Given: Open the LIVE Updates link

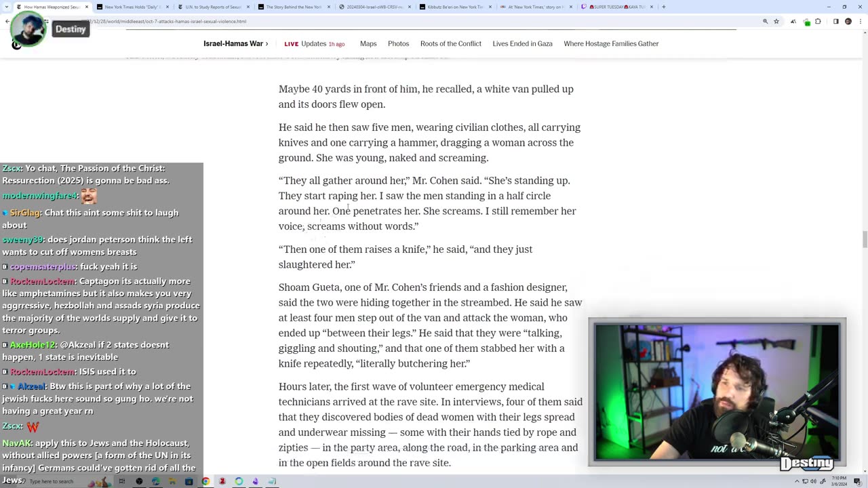Looking at the screenshot, I should pyautogui.click(x=314, y=43).
